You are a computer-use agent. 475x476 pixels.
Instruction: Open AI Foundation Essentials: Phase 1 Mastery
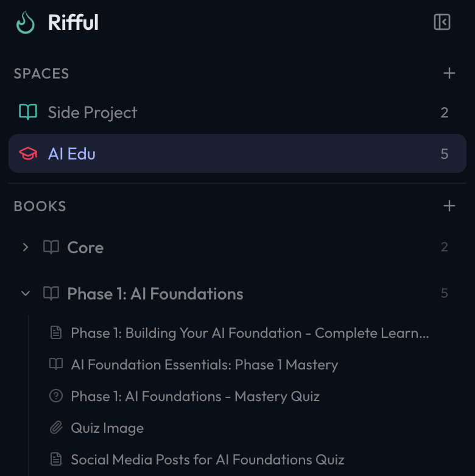pos(204,365)
